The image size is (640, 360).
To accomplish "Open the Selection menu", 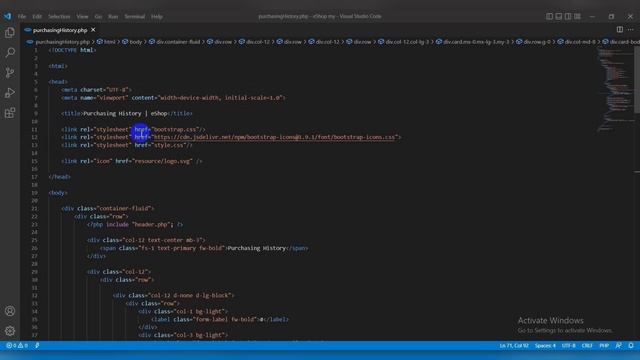I will [x=59, y=16].
